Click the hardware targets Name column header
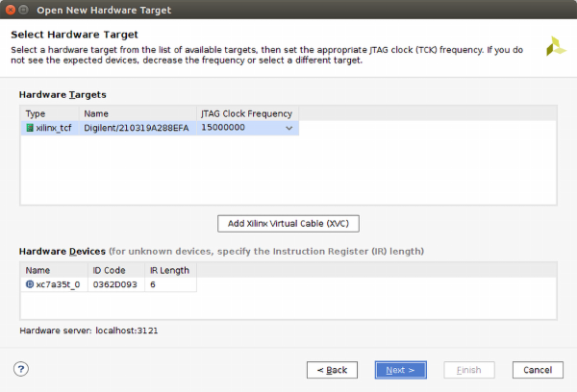This screenshot has width=577, height=392. (x=138, y=113)
